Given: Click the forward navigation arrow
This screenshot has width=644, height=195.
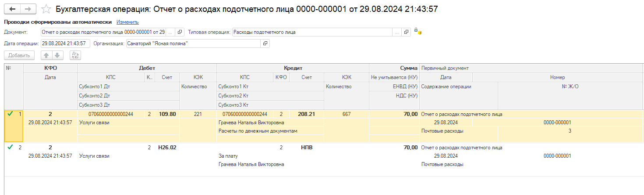Looking at the screenshot, I should (28, 9).
